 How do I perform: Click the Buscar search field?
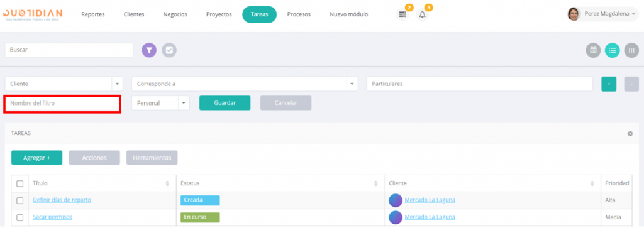[x=69, y=50]
